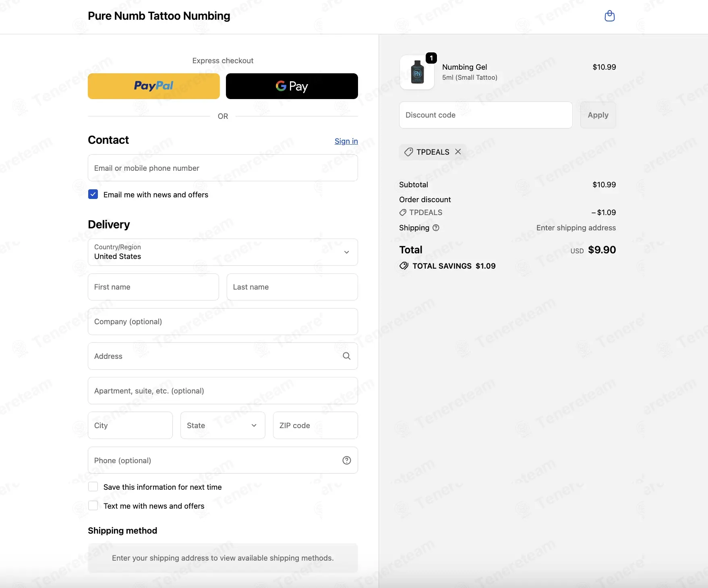Click the TPDEALS tag icon under Order discount
This screenshot has width=708, height=588.
[403, 213]
